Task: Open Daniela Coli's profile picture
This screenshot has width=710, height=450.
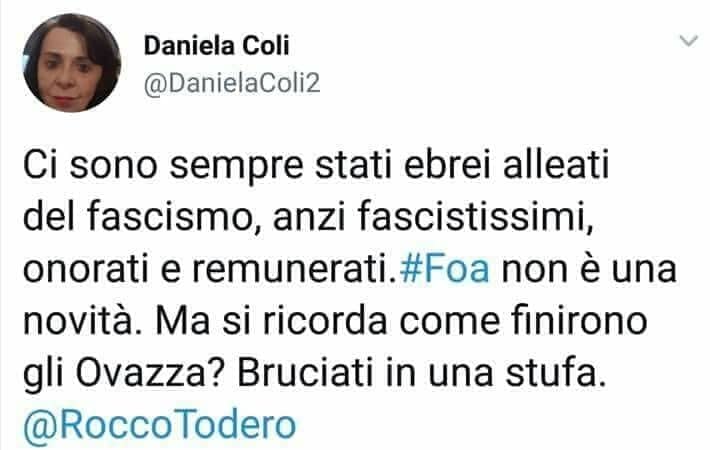Action: pos(72,63)
